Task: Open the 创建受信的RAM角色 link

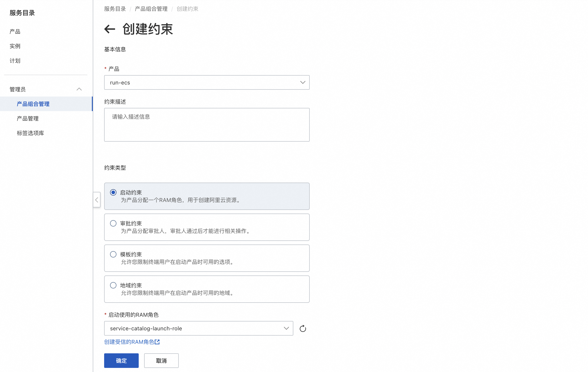Action: tap(129, 342)
